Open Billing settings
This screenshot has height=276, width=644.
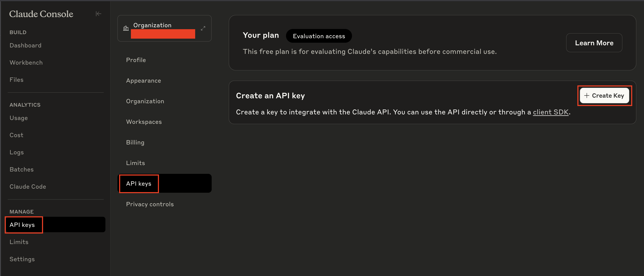tap(135, 142)
